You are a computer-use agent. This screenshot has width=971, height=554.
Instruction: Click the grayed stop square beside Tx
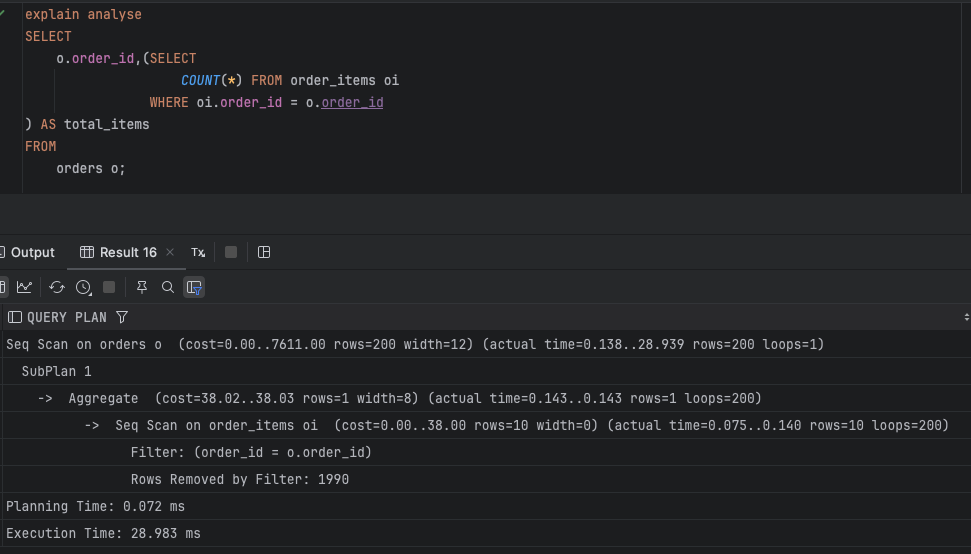coord(231,252)
